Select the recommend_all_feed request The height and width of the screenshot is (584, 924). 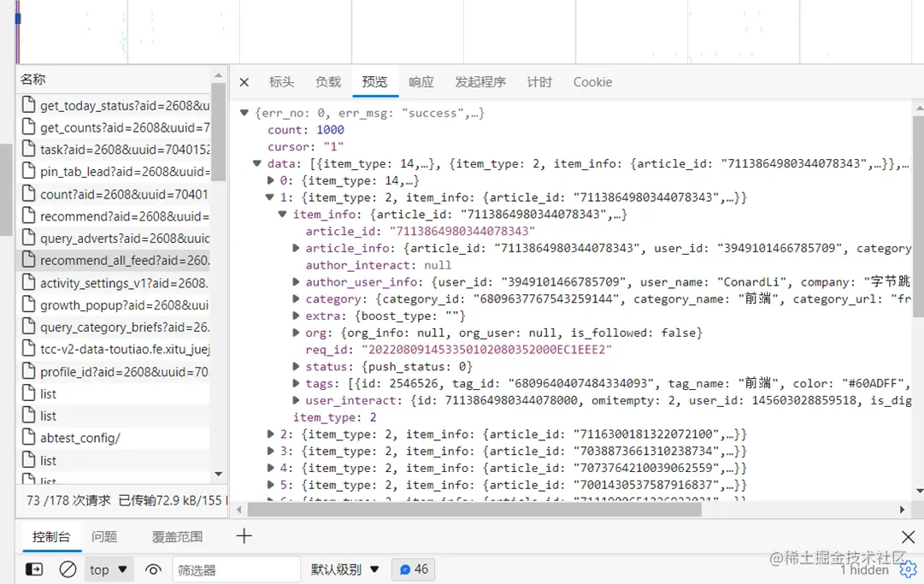point(114,260)
